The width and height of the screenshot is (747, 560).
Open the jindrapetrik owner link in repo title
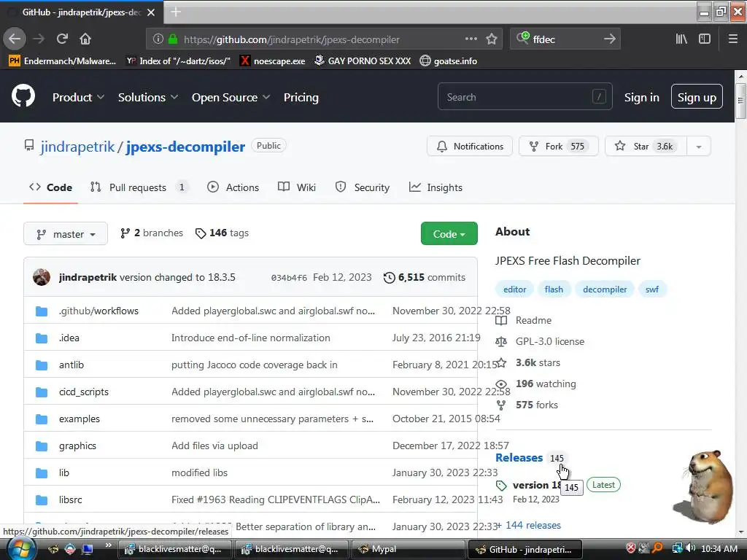tap(77, 147)
